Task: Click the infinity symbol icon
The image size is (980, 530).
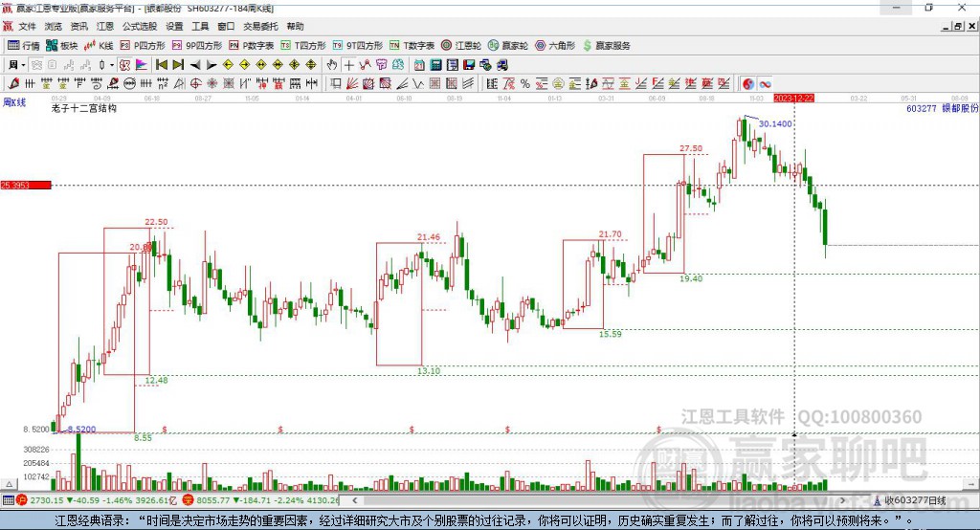Action: point(765,84)
